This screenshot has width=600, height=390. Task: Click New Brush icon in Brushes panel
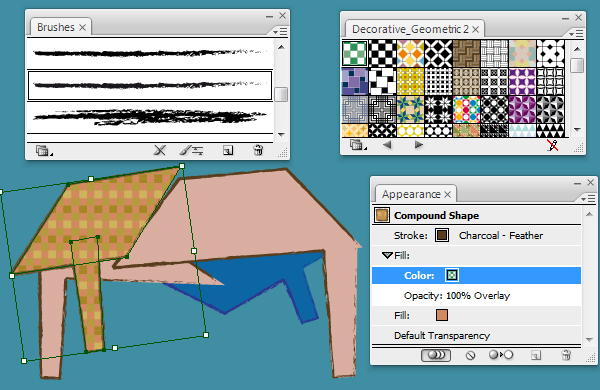click(x=228, y=150)
